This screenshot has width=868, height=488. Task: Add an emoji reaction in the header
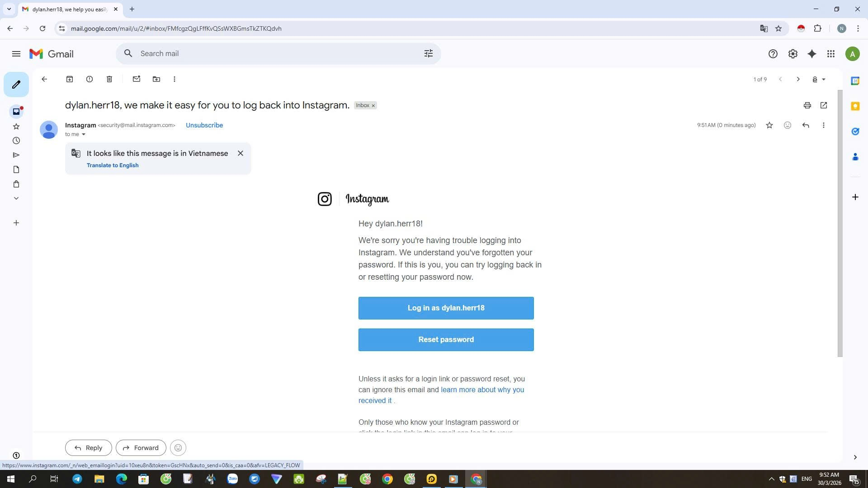click(x=788, y=125)
